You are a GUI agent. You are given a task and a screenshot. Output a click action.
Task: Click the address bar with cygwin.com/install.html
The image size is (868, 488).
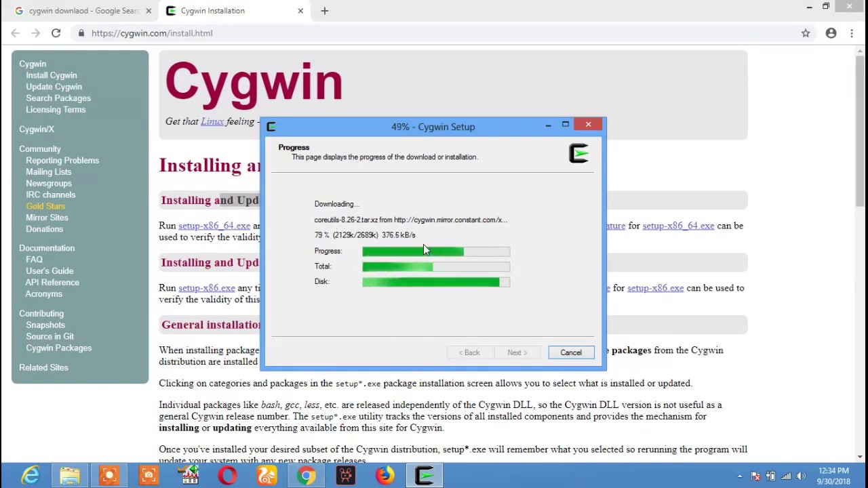(x=434, y=33)
